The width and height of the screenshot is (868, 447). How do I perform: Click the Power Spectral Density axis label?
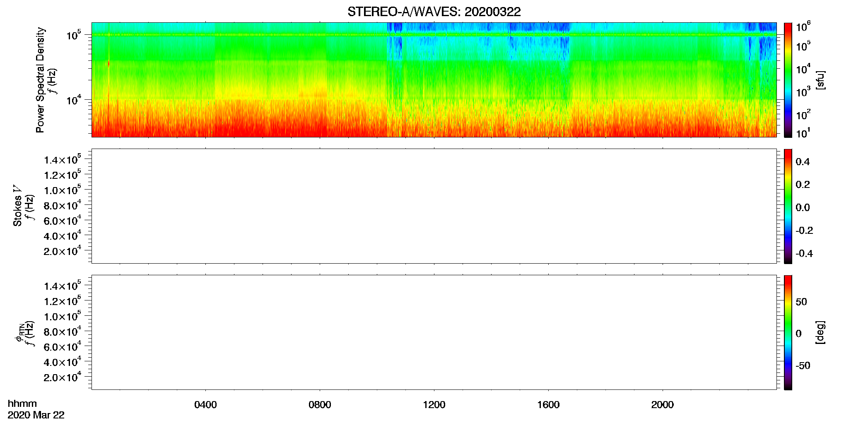click(40, 80)
